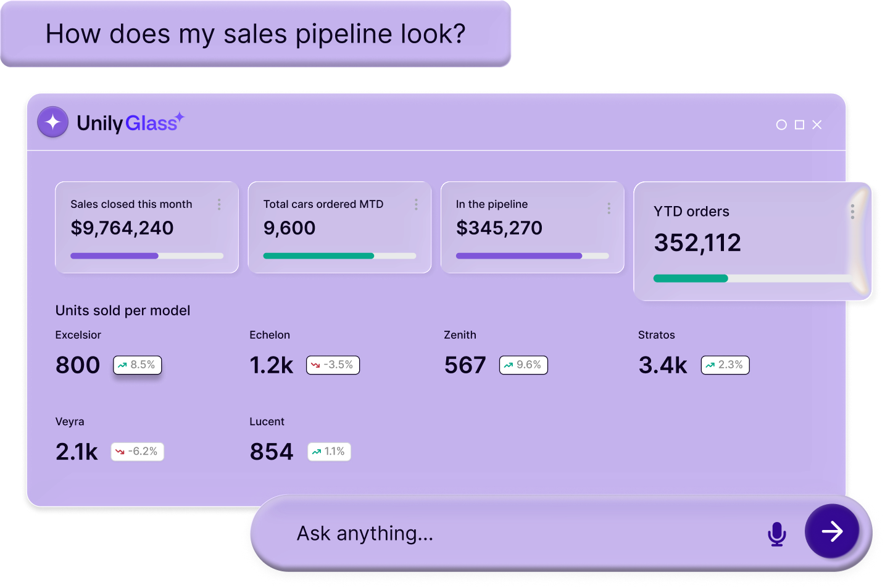Click the Sales closed this month progress bar
Viewport: 885px width, 588px height.
tap(147, 255)
